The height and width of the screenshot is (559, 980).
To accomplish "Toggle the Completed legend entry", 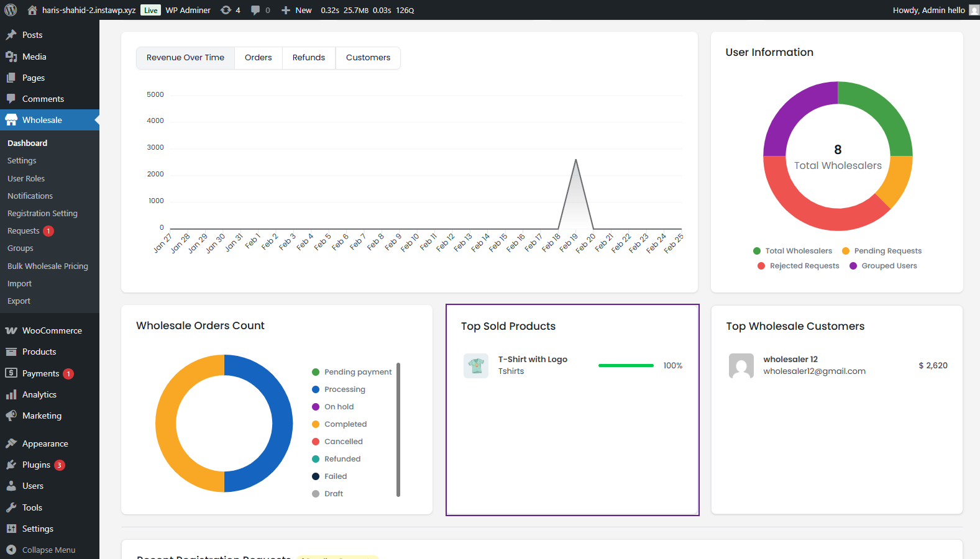I will click(345, 424).
